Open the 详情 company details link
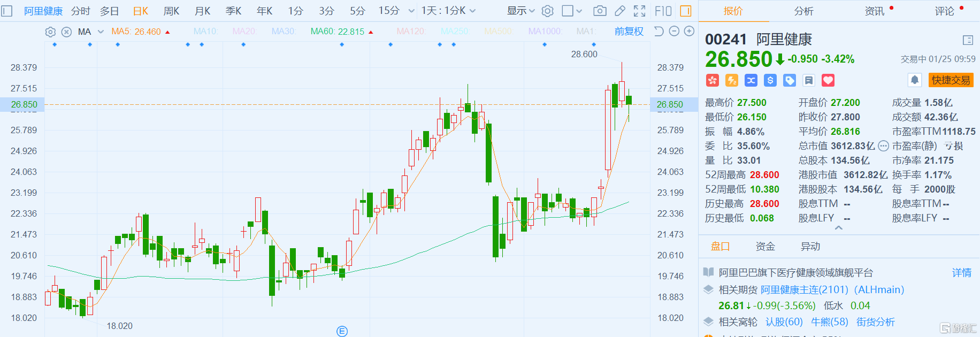Image resolution: width=980 pixels, height=337 pixels. click(x=961, y=273)
